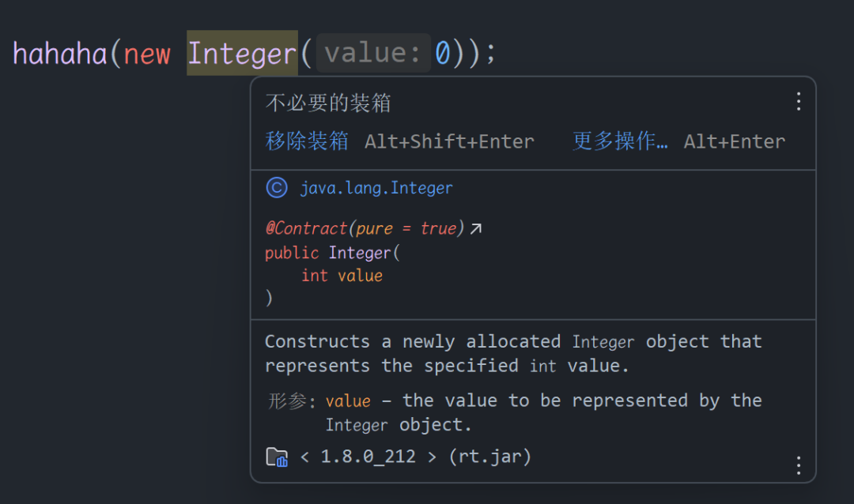Screen dimensions: 854x504
Task: Click the 不必要的装箱 warning title
Action: pyautogui.click(x=328, y=103)
